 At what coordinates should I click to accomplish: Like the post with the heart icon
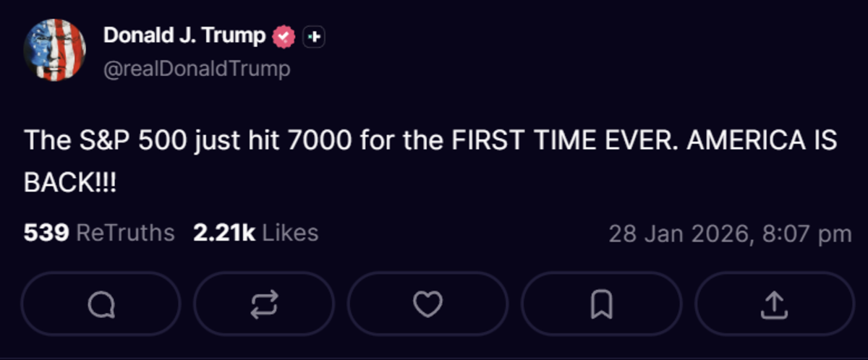click(427, 305)
